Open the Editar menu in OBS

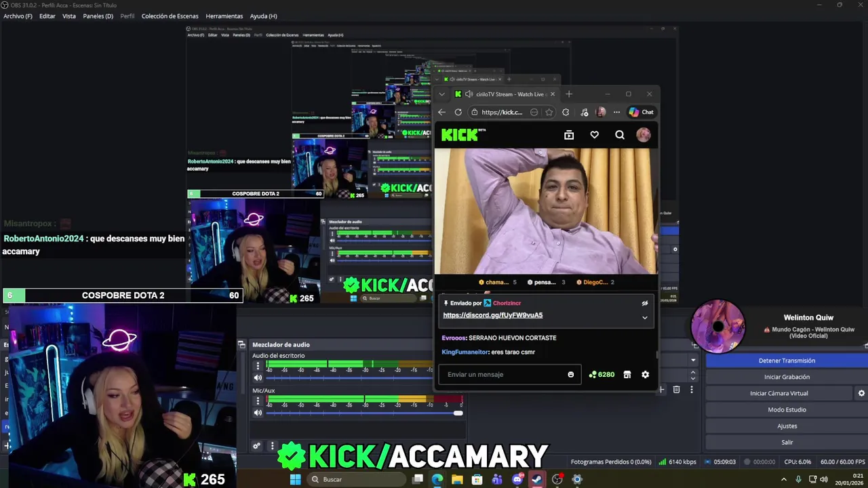click(x=47, y=16)
